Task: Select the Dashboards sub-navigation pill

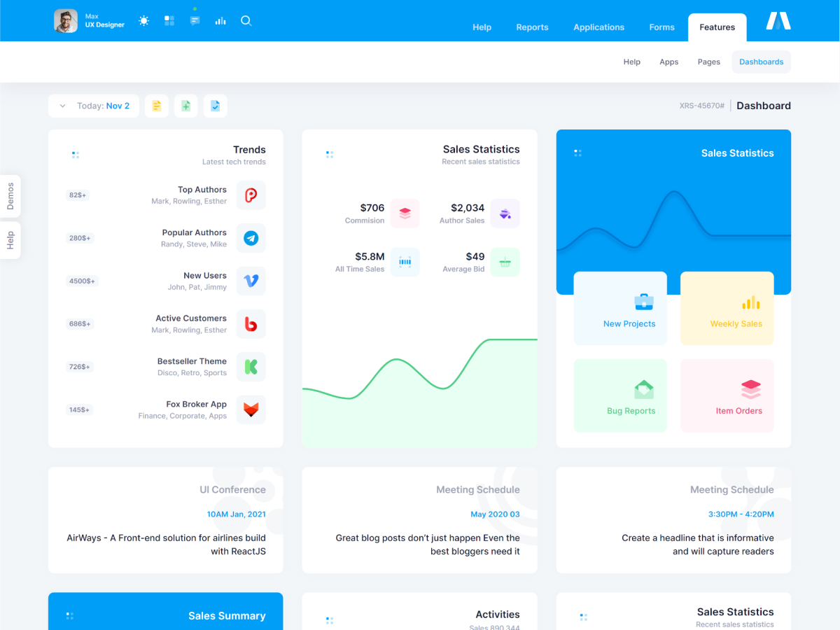Action: point(761,62)
